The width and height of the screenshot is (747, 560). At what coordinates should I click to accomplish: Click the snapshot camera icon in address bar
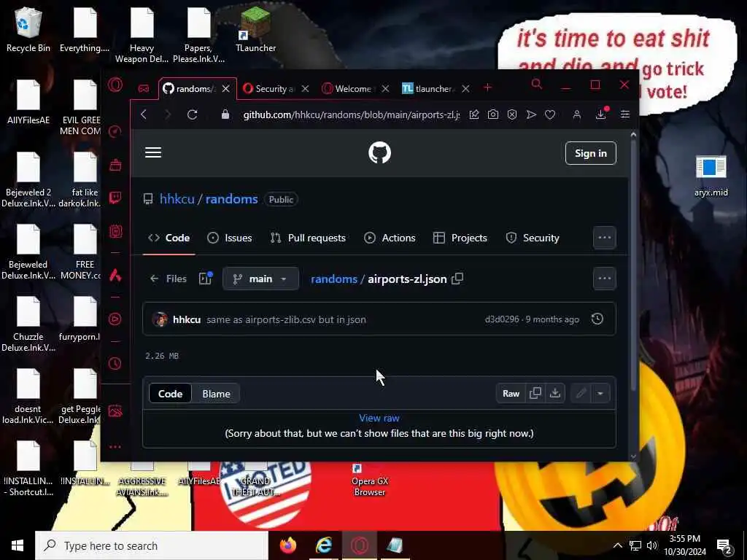493,114
